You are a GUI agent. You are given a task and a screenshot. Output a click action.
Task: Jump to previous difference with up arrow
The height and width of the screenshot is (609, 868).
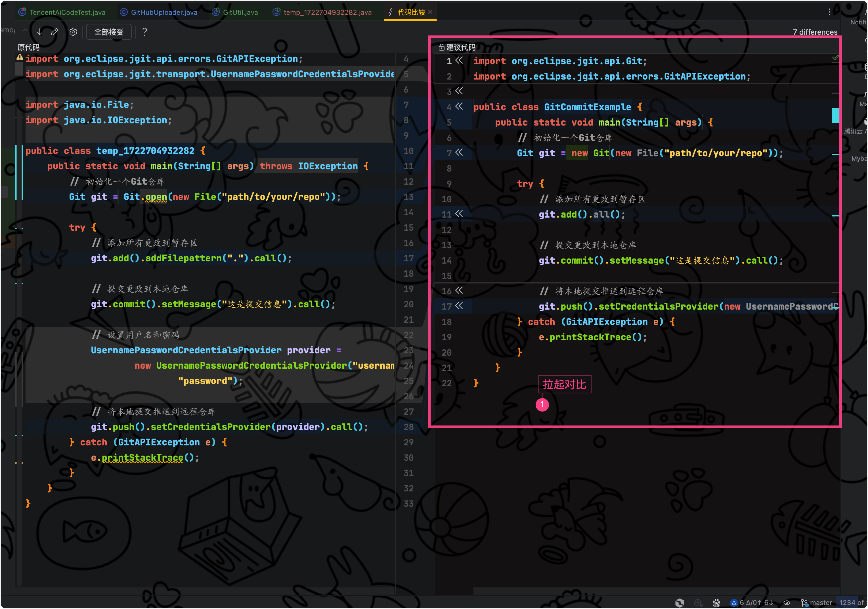point(25,32)
